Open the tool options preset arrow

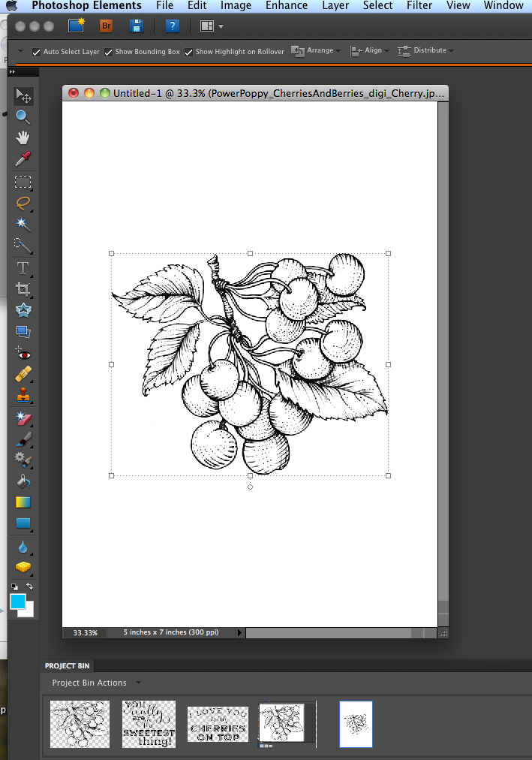pyautogui.click(x=20, y=51)
